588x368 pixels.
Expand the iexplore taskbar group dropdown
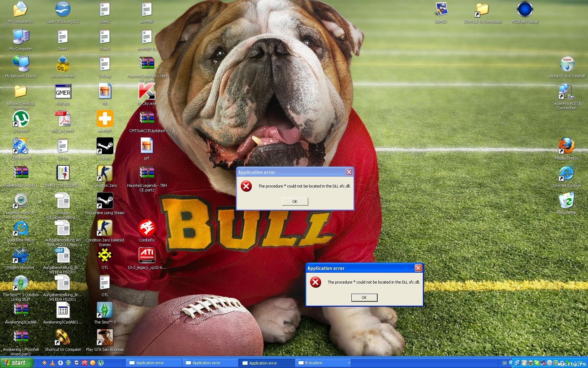pos(349,363)
